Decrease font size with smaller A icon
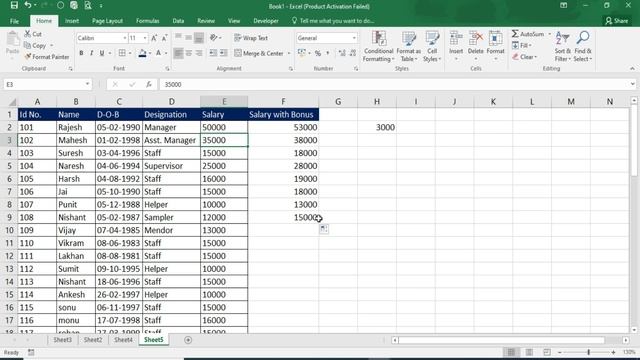Image resolution: width=640 pixels, height=360 pixels. 164,38
